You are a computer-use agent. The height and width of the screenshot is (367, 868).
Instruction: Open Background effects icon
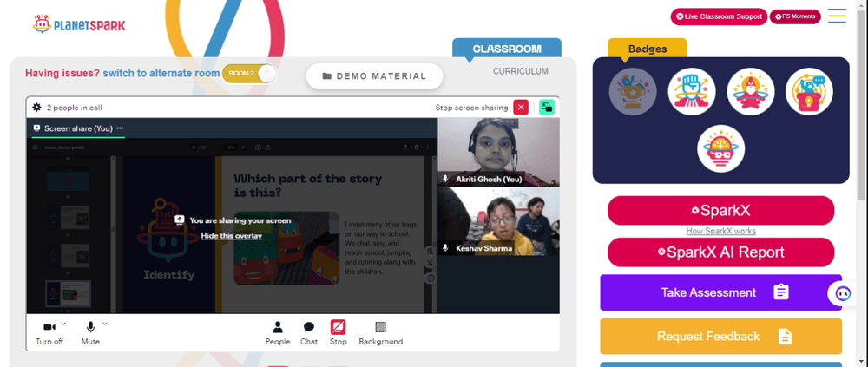381,327
